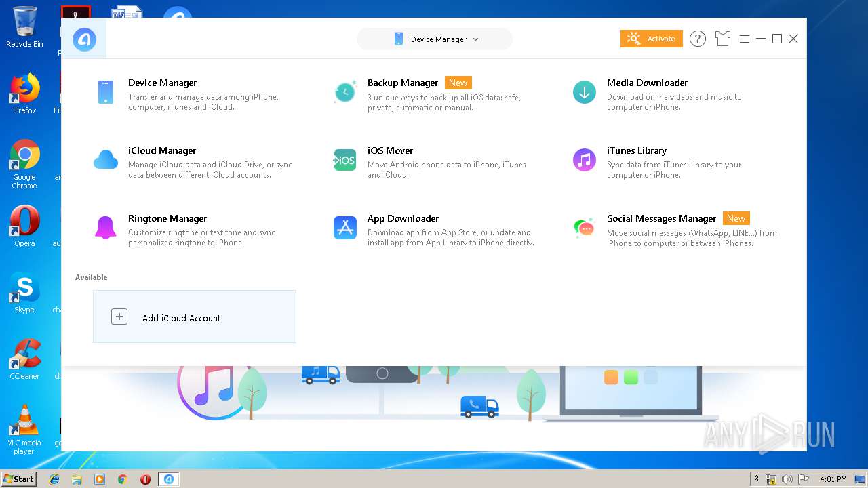Open the Opera taskbar icon
The image size is (868, 488).
pyautogui.click(x=145, y=479)
